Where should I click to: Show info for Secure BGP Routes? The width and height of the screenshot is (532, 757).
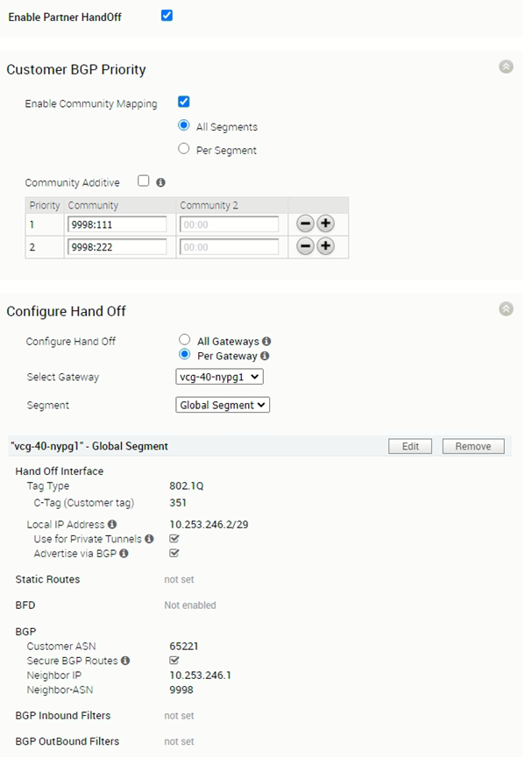tap(125, 661)
